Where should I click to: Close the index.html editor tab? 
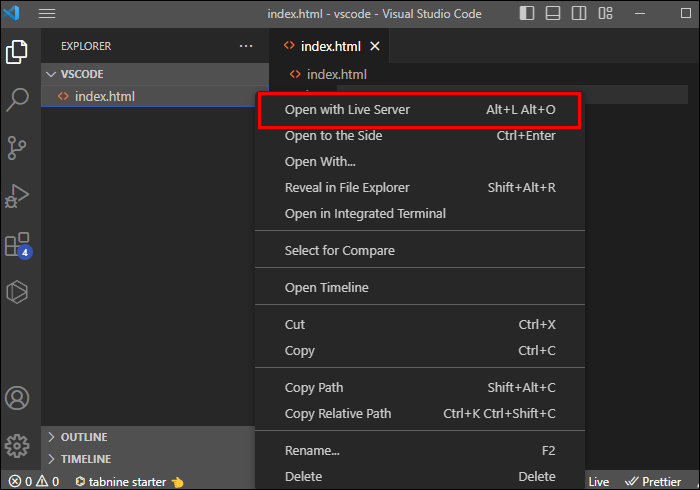point(375,46)
